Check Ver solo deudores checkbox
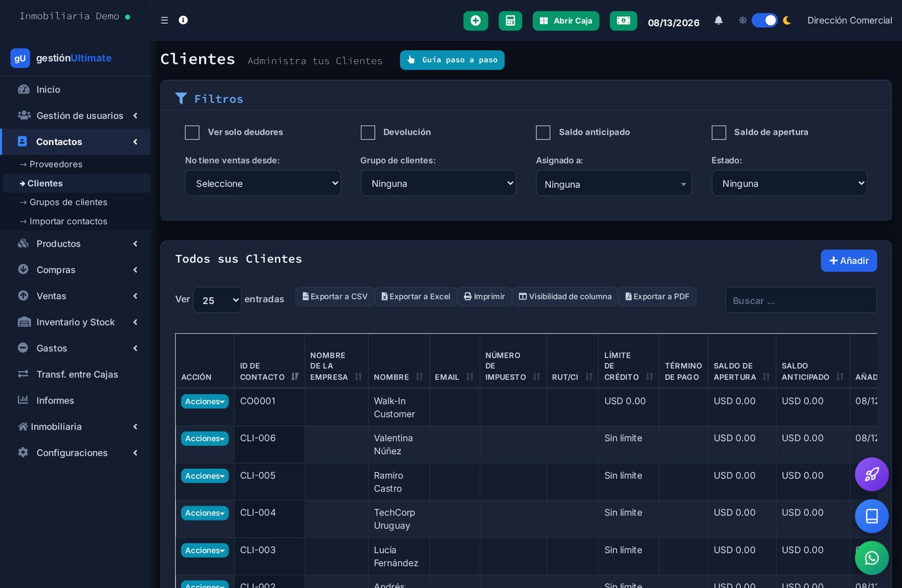The image size is (902, 588). 192,133
